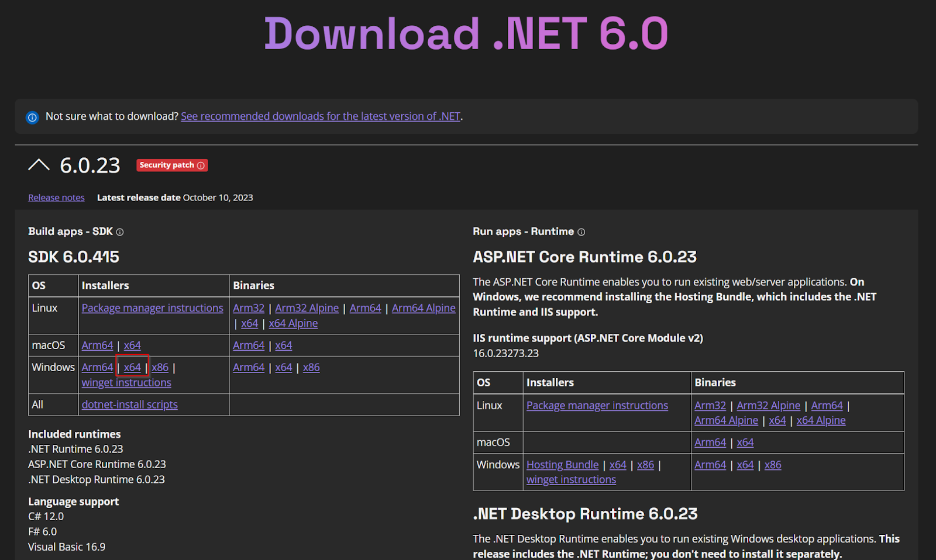Download ASP.NET Runtime Linux x64 binary

pos(777,420)
